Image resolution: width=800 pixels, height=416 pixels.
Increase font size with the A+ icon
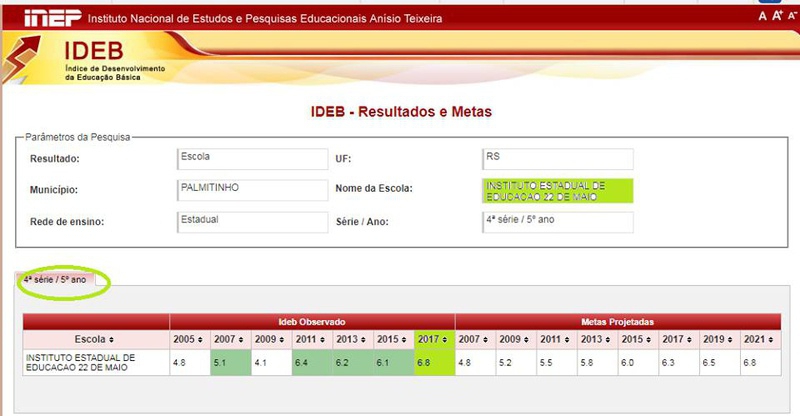tap(776, 16)
